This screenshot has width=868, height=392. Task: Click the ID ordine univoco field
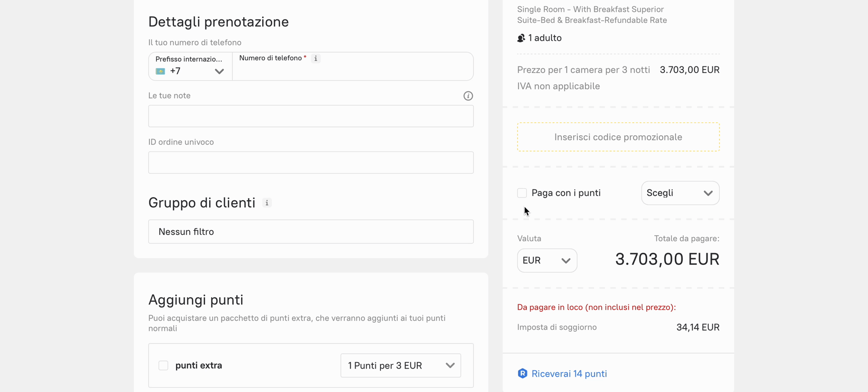point(311,163)
